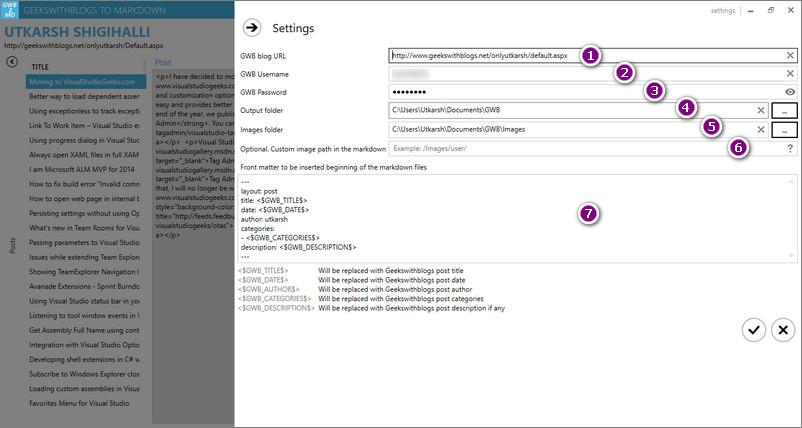Select post 'How to fix build error Invalid'
The height and width of the screenshot is (428, 802).
(86, 184)
